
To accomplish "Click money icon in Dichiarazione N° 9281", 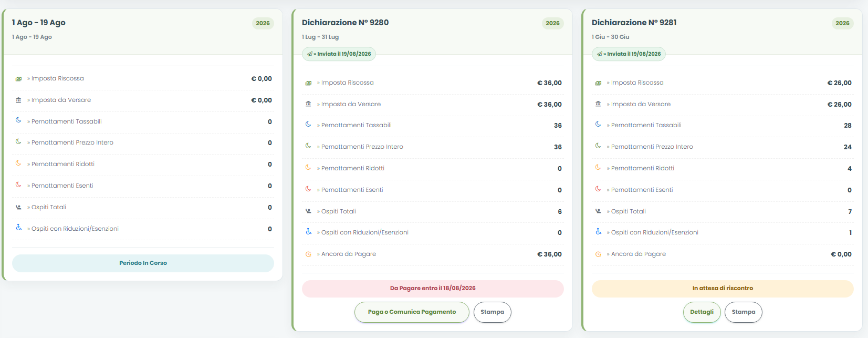I will [598, 83].
